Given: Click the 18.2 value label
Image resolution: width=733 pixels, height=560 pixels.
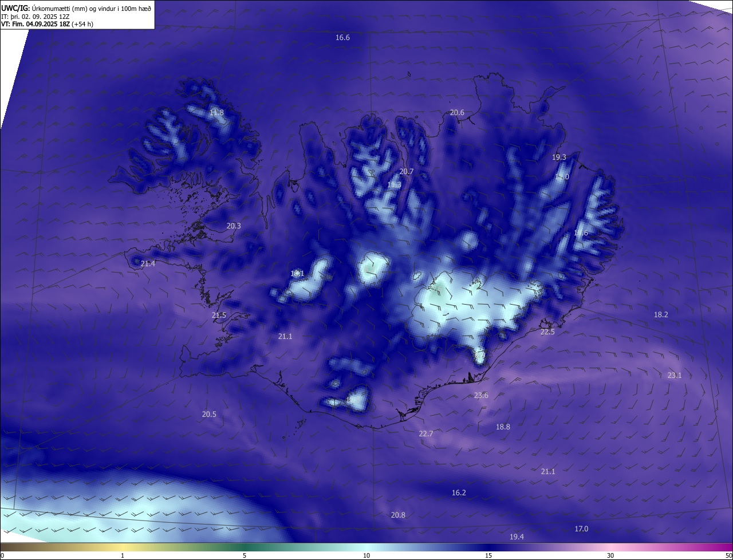Looking at the screenshot, I should click(661, 314).
